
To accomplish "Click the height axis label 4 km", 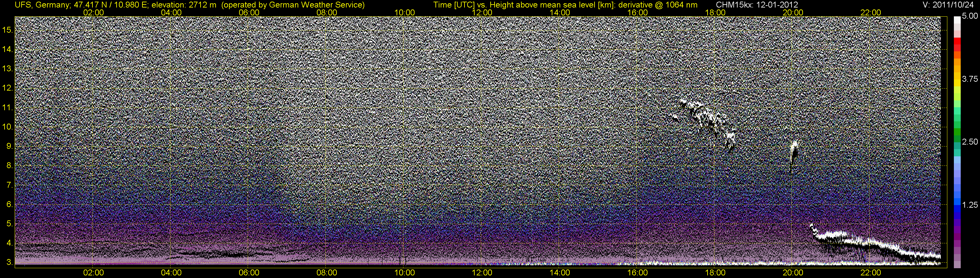I will pos(9,243).
